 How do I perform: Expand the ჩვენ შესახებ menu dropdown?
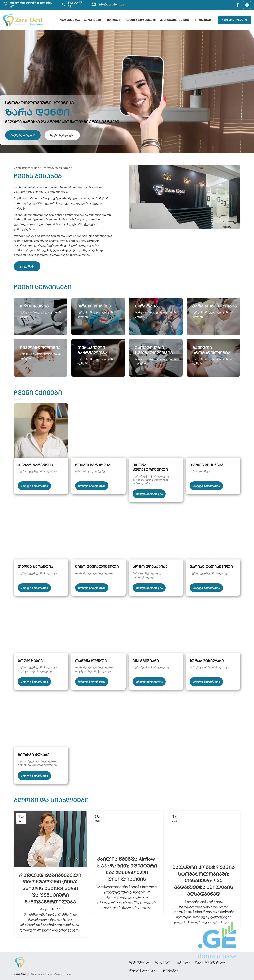click(x=70, y=20)
